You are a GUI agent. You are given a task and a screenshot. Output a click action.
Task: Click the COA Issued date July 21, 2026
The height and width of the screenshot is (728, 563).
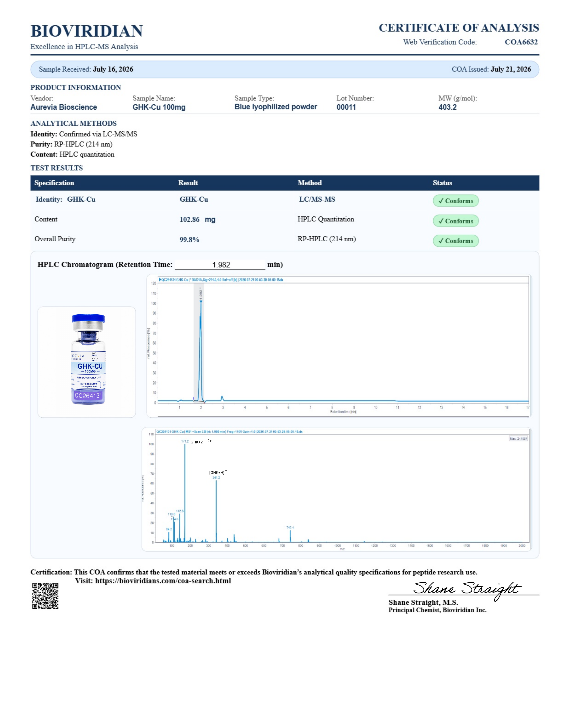point(511,69)
